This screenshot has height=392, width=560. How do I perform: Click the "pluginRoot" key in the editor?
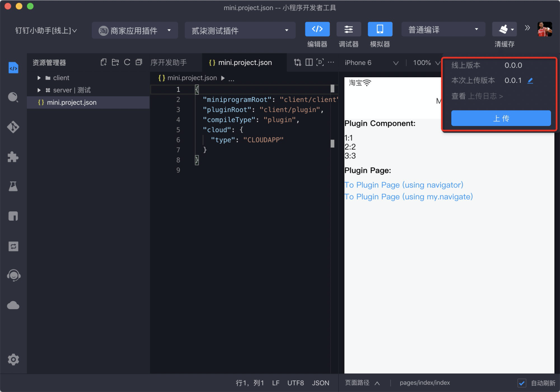227,109
